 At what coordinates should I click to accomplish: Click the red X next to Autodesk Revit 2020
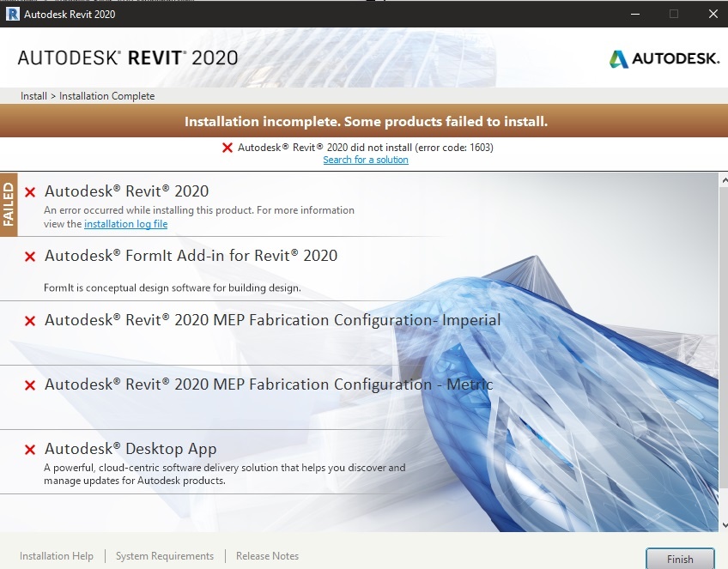coord(30,191)
